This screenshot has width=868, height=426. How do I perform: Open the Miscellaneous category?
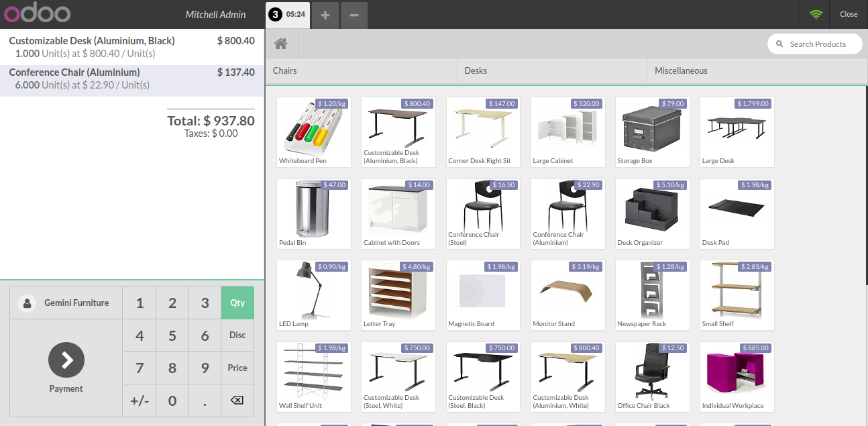tap(757, 70)
